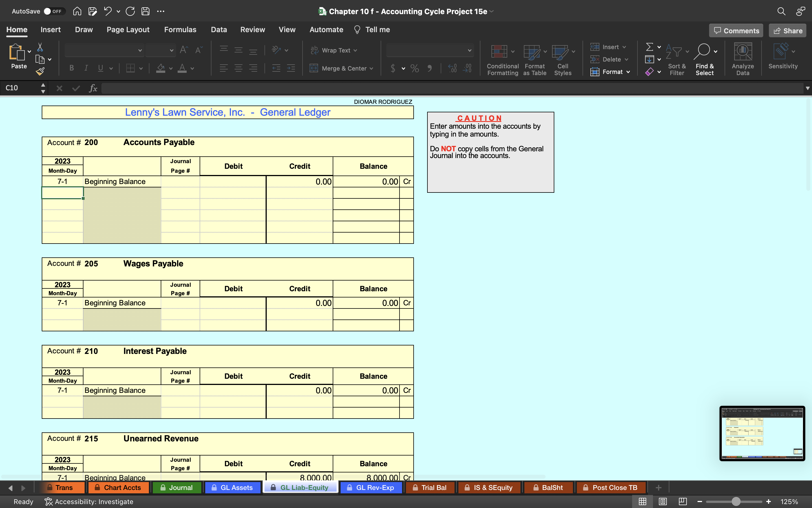Image resolution: width=812 pixels, height=508 pixels.
Task: Click the Name Box showing C10
Action: (x=21, y=88)
